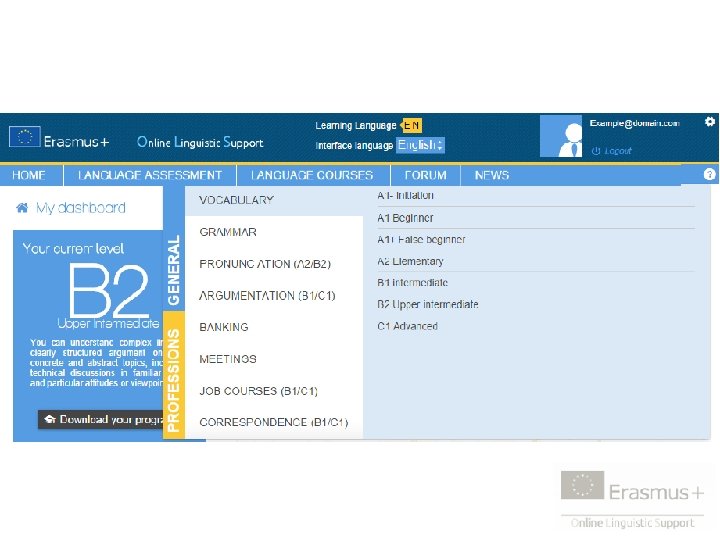Open LANGUAGE COURSES menu

pyautogui.click(x=312, y=175)
